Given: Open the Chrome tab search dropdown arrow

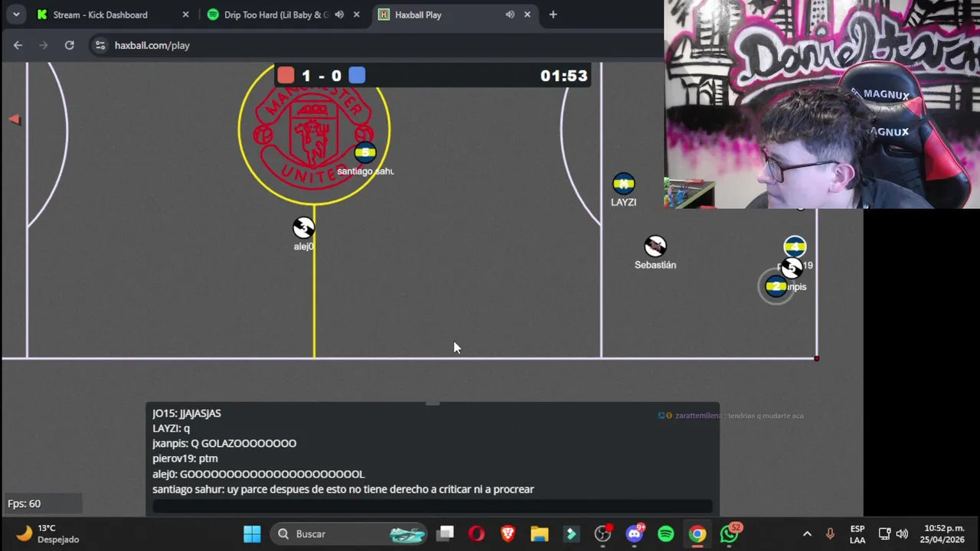Looking at the screenshot, I should point(16,15).
